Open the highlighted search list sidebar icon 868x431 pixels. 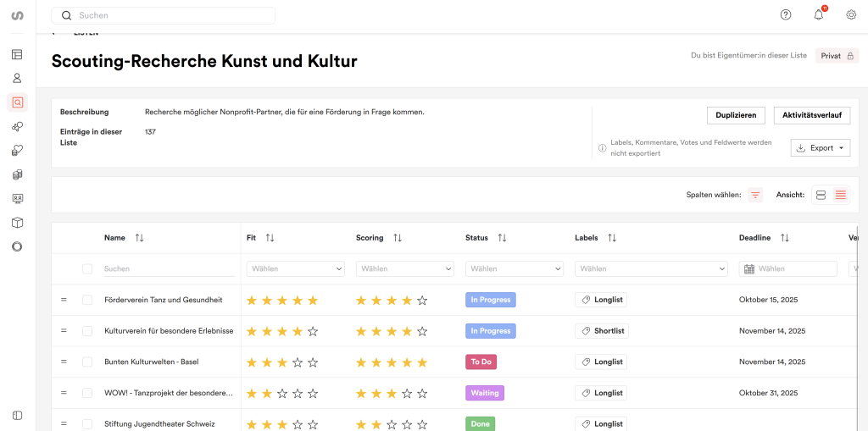point(17,102)
